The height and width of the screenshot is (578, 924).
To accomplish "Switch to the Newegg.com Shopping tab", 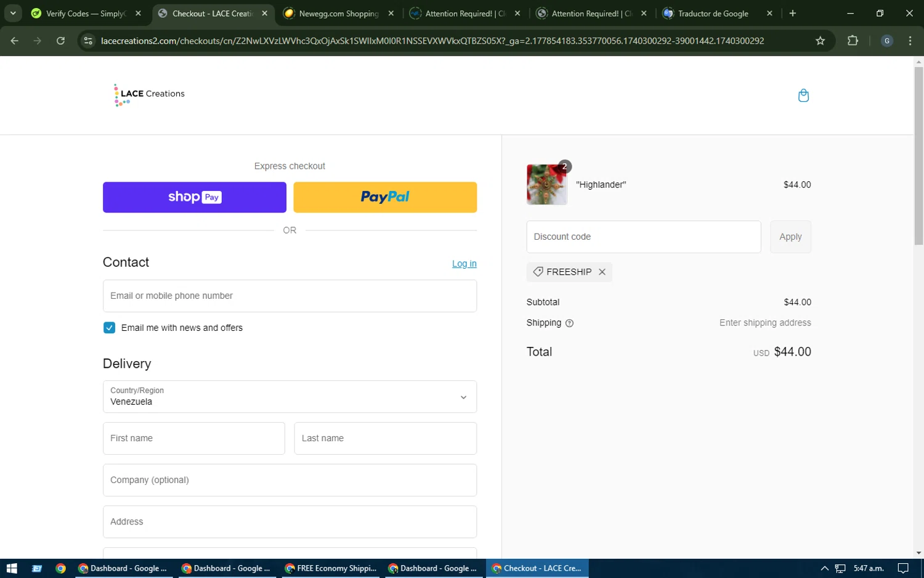I will [x=338, y=13].
